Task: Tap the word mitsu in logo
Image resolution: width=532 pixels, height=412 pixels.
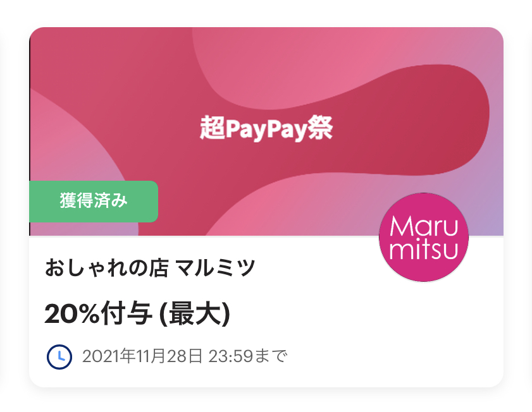Action: (424, 249)
